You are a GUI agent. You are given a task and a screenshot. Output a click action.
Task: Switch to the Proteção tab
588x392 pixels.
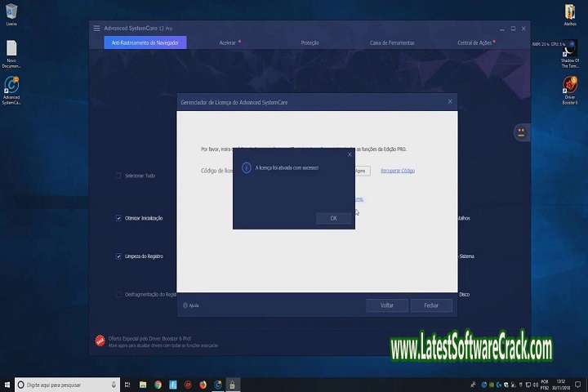click(310, 42)
